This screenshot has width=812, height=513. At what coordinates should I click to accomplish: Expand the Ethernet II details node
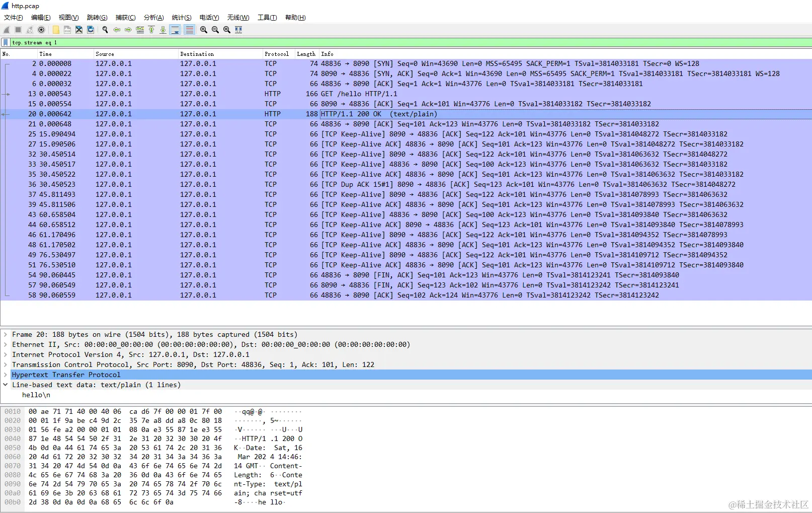click(6, 344)
